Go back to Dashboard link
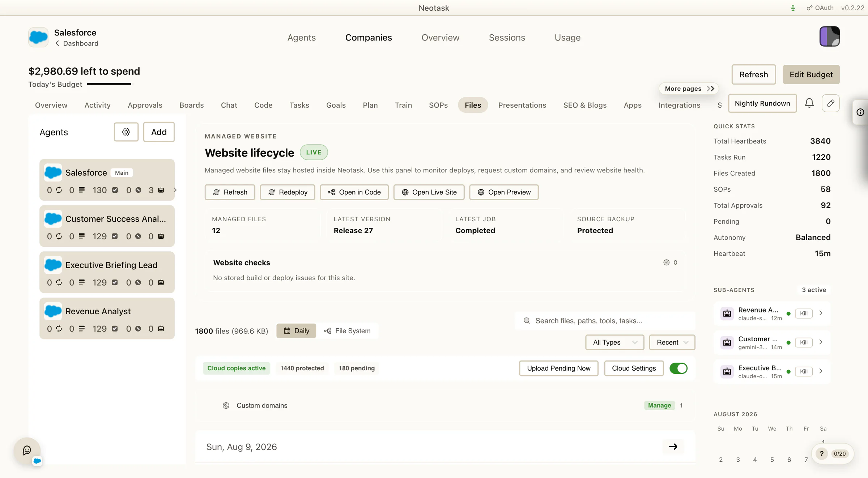Screen dimensions: 868x478 (77, 43)
